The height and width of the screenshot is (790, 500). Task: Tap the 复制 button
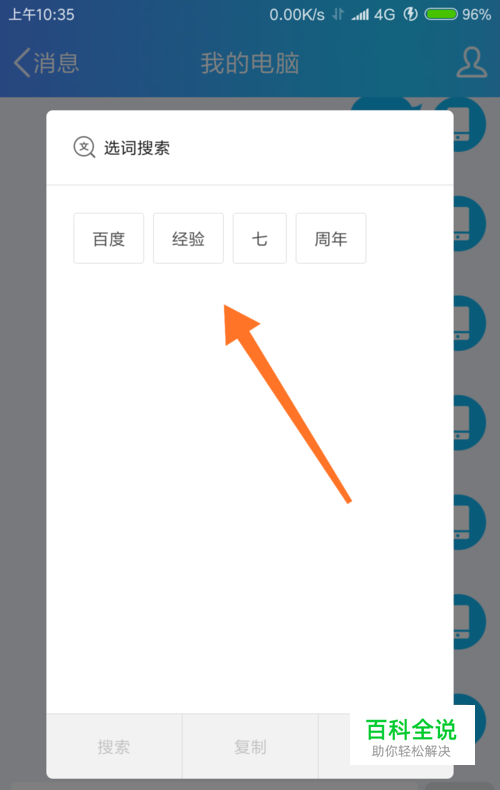pos(251,746)
